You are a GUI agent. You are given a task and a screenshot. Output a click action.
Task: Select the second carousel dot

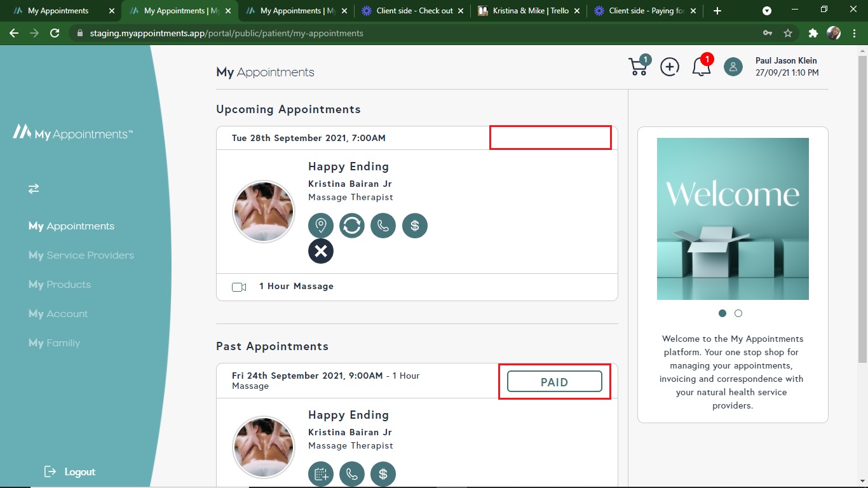pyautogui.click(x=738, y=313)
